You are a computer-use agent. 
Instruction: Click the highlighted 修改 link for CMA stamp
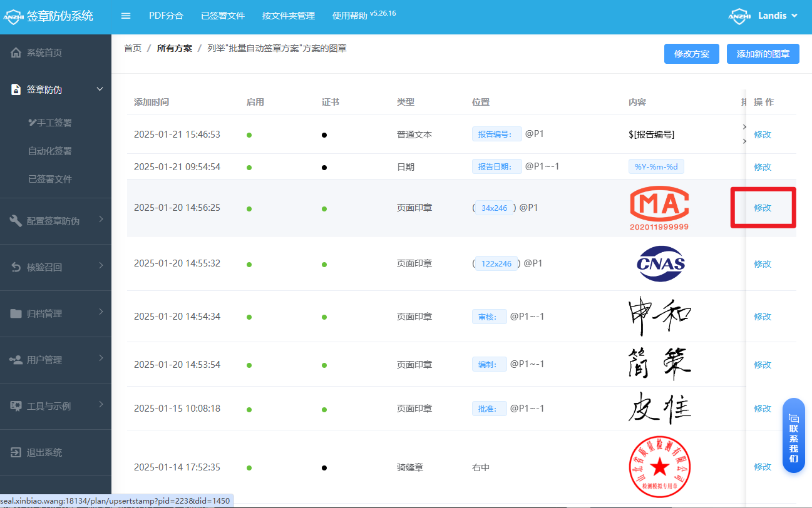[x=763, y=207]
